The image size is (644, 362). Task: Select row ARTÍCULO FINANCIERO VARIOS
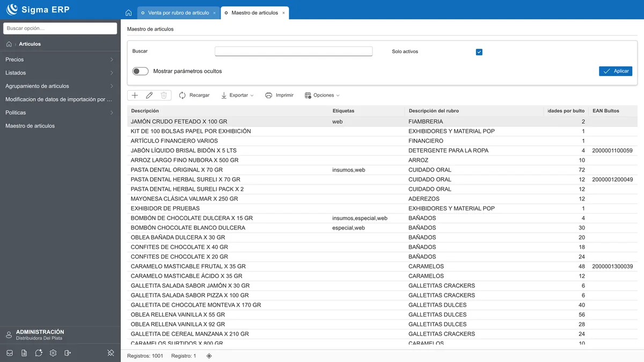(382, 141)
